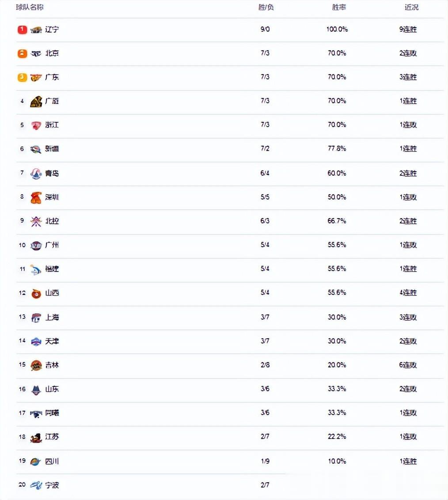Click the 近况 column header
This screenshot has width=448, height=500.
click(x=411, y=8)
